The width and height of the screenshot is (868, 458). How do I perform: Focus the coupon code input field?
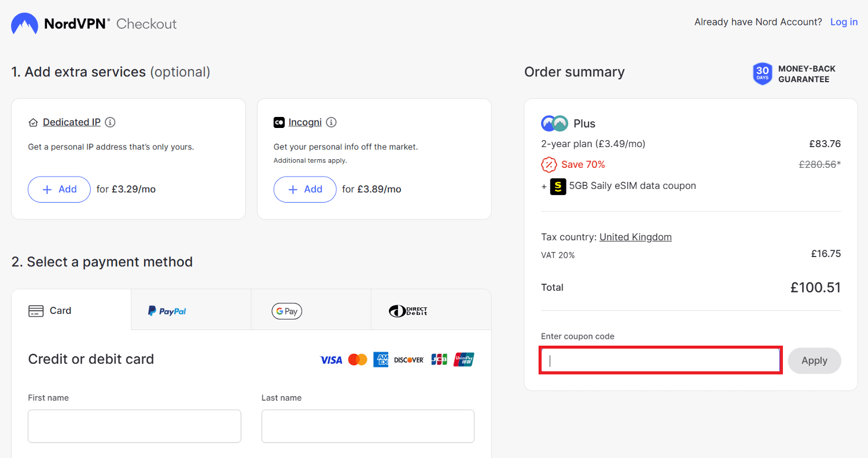(x=661, y=361)
